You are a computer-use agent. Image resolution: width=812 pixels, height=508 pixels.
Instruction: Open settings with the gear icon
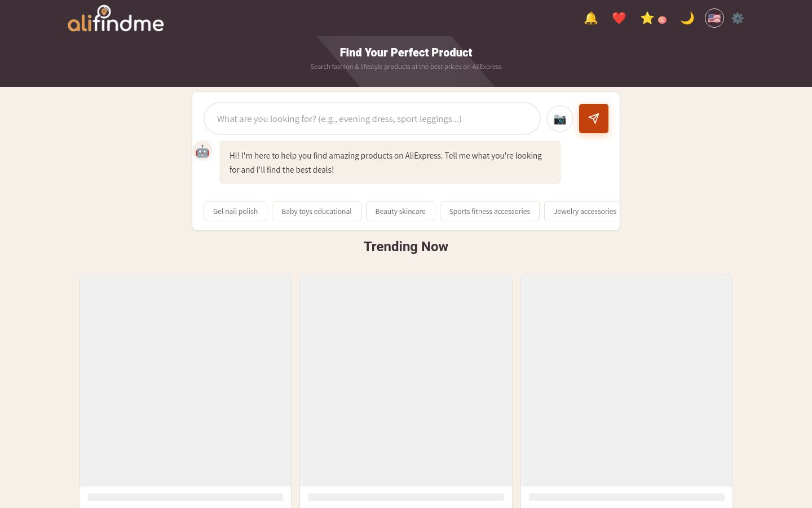(738, 18)
